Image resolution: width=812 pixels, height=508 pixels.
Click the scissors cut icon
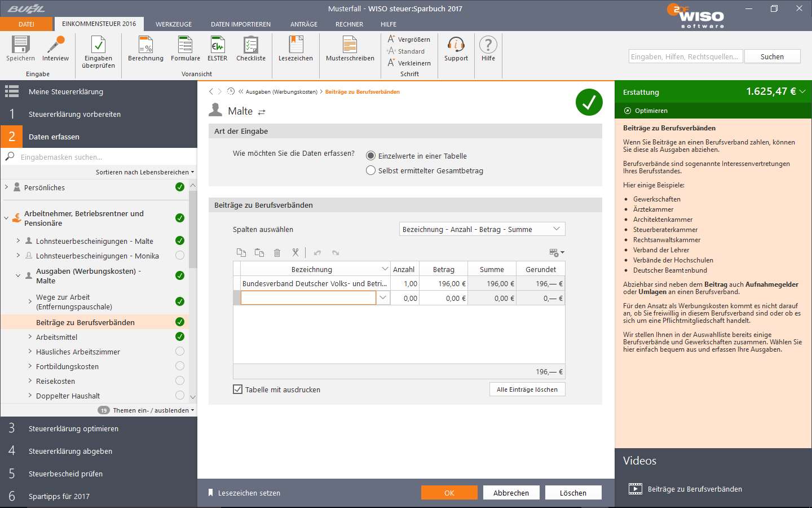pyautogui.click(x=295, y=253)
